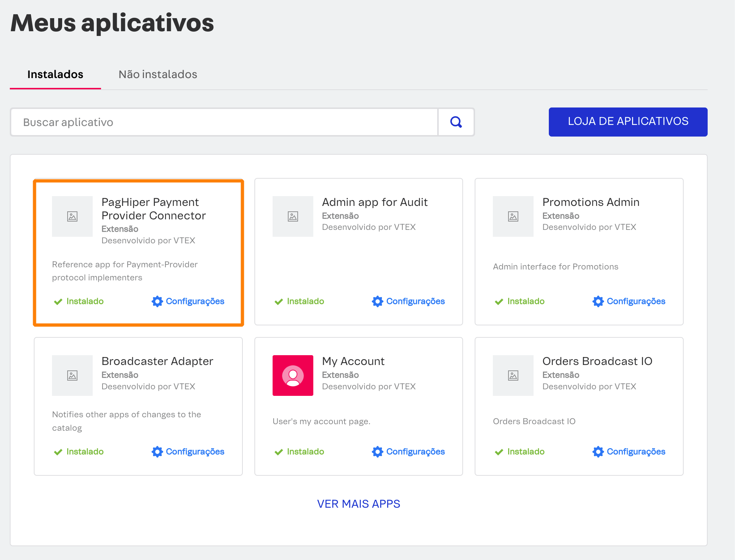Switch to the Não instalados tab
The width and height of the screenshot is (736, 560).
coord(158,74)
